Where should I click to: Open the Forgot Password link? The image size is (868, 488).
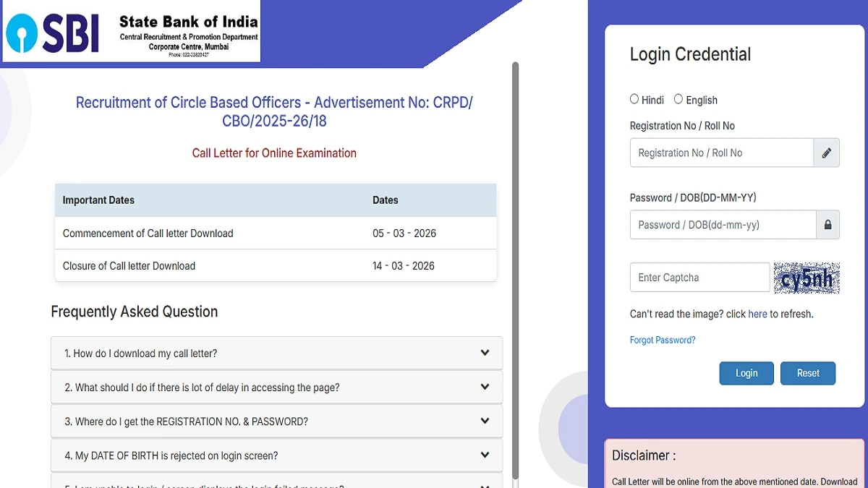tap(662, 339)
